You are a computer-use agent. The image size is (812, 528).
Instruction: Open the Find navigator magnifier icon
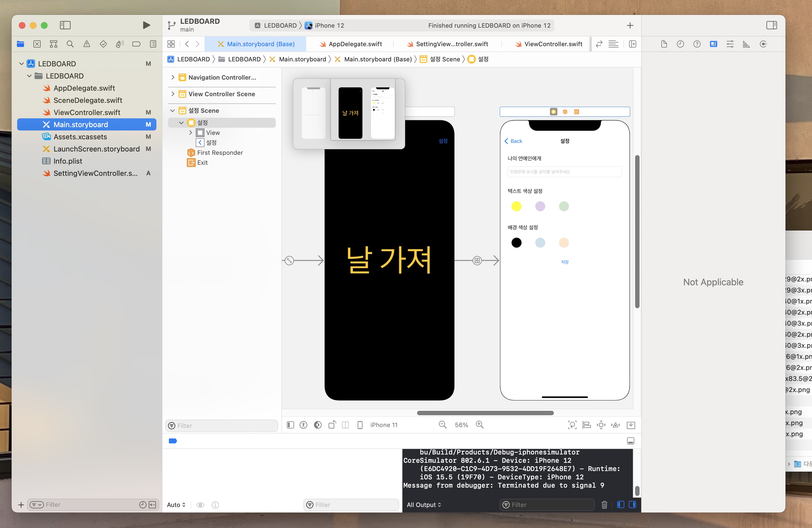coord(70,44)
